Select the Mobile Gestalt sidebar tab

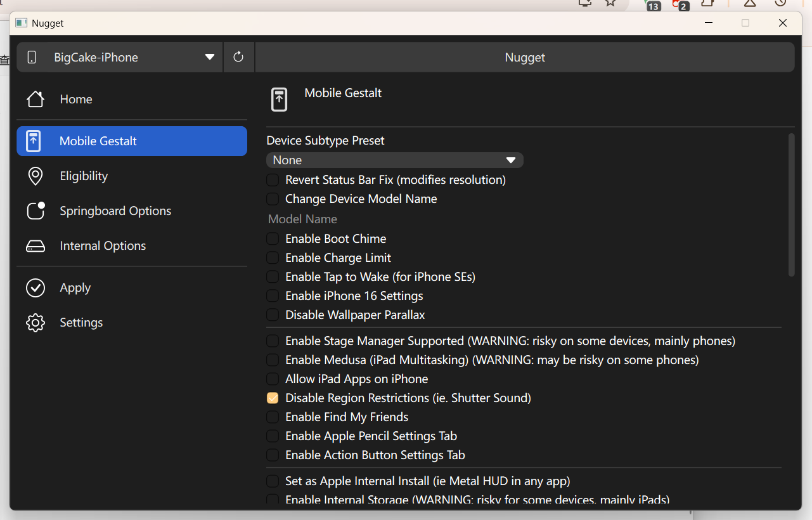(132, 141)
